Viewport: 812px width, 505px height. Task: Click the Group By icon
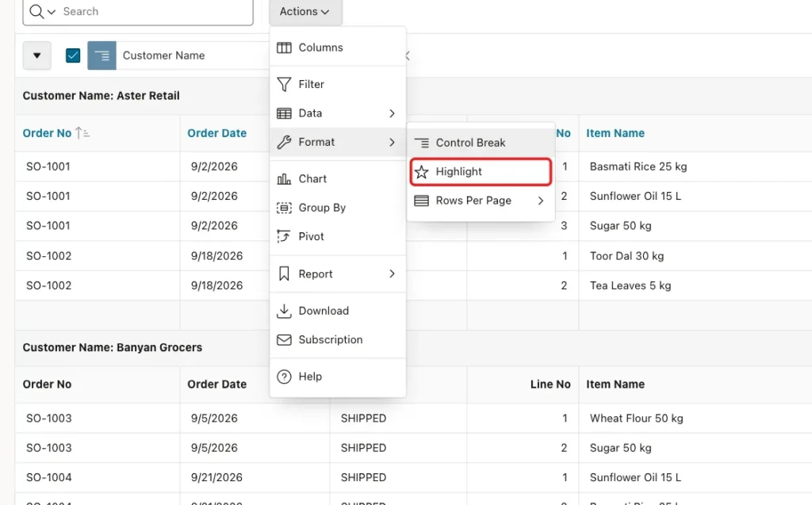(284, 208)
